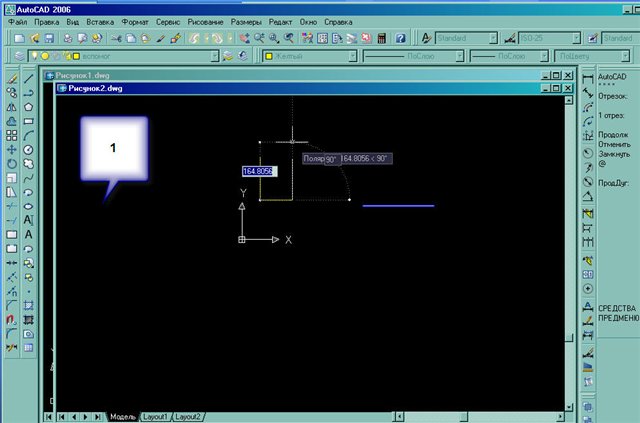
Task: Choose the Multiline Text tool
Action: [29, 219]
